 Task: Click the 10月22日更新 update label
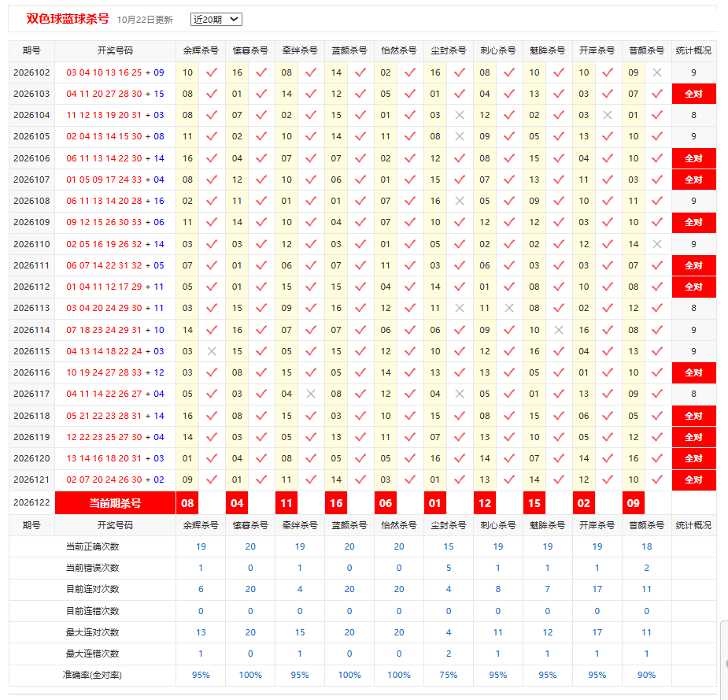click(145, 20)
